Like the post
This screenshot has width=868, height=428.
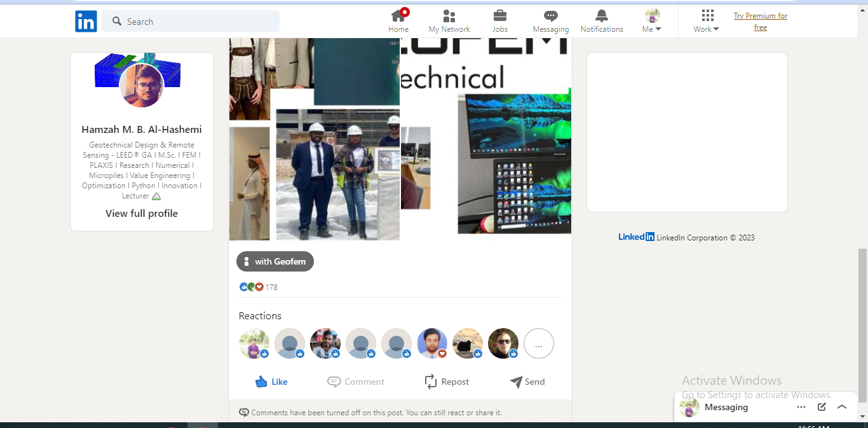[271, 382]
